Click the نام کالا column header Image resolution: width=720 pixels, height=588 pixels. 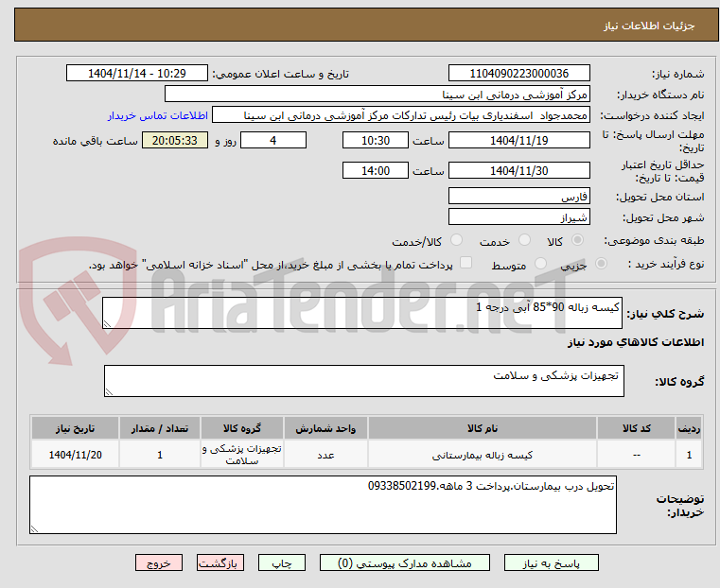483,428
